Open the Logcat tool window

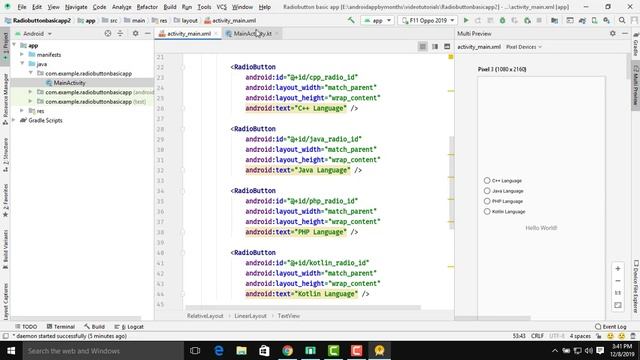point(129,327)
